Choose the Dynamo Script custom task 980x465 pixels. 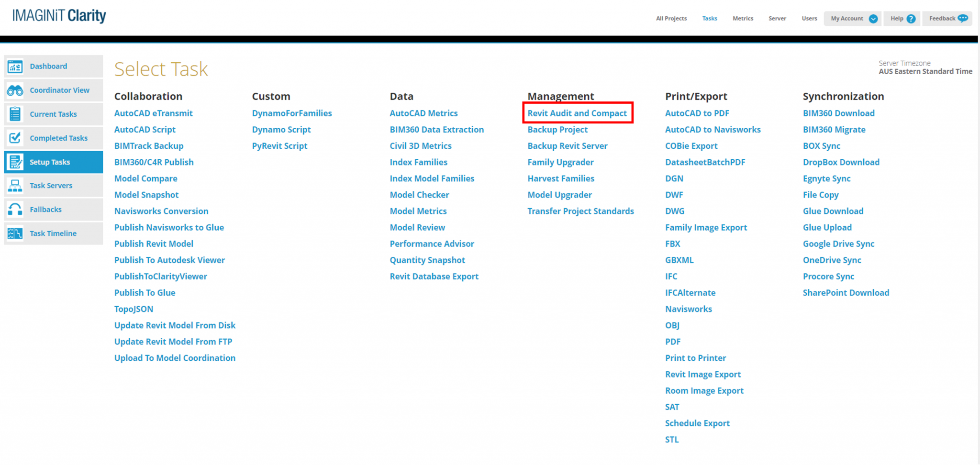(281, 130)
